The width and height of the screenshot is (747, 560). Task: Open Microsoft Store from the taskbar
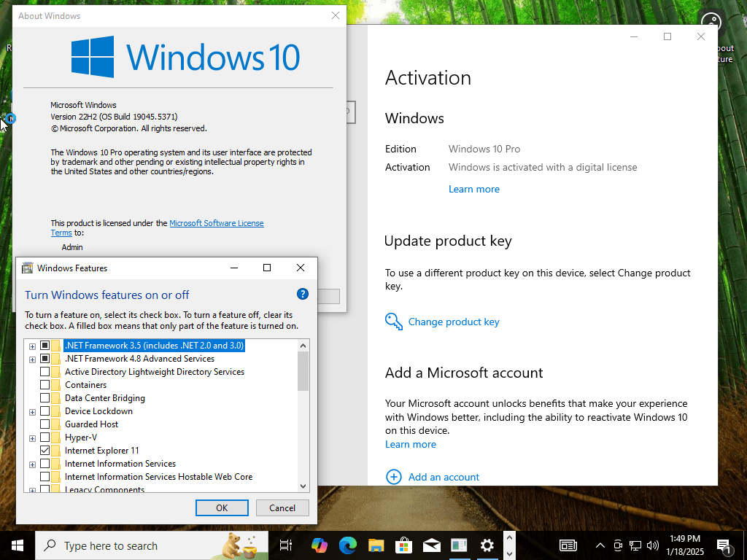point(403,545)
